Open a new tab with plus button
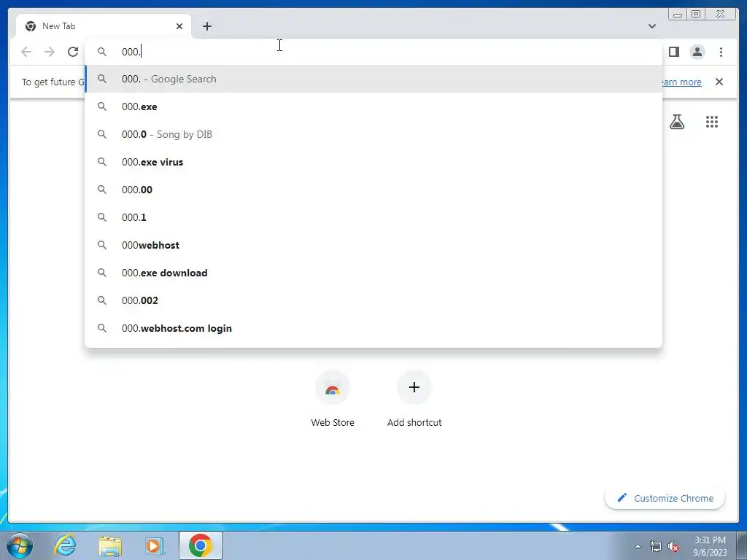This screenshot has width=747, height=560. 206,26
